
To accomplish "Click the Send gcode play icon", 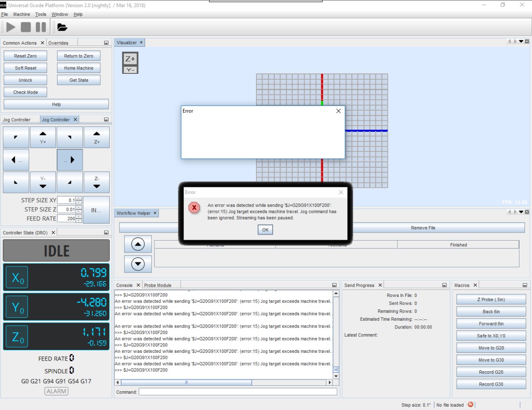I will click(11, 26).
